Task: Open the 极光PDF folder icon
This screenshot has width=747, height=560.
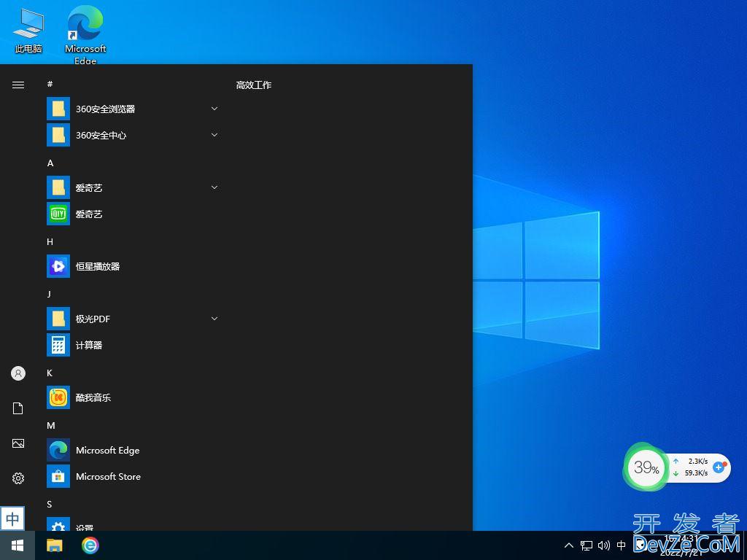Action: 58,319
